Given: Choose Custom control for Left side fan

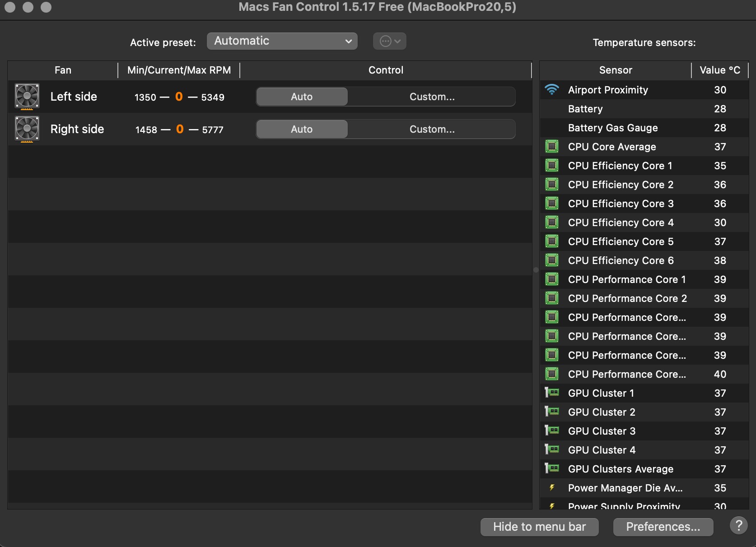Looking at the screenshot, I should pos(432,97).
